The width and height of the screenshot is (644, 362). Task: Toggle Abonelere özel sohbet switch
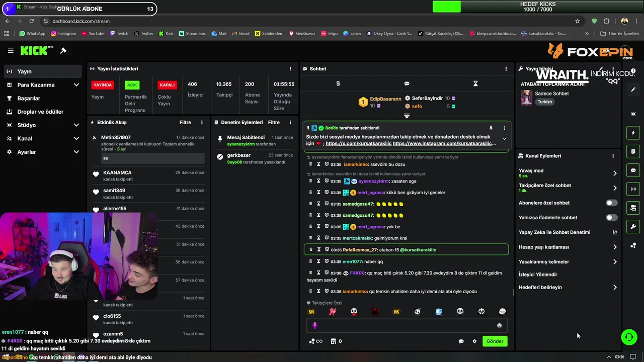611,203
